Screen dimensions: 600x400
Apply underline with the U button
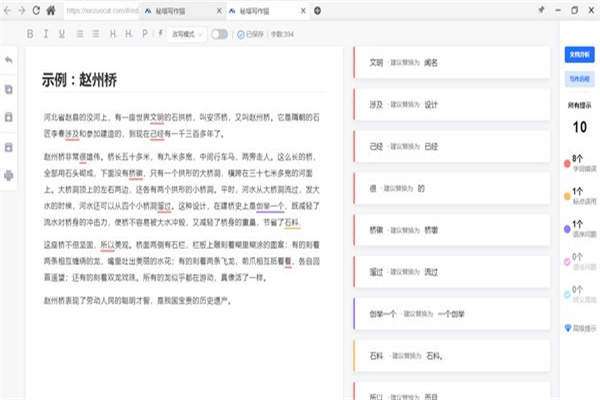pos(62,34)
